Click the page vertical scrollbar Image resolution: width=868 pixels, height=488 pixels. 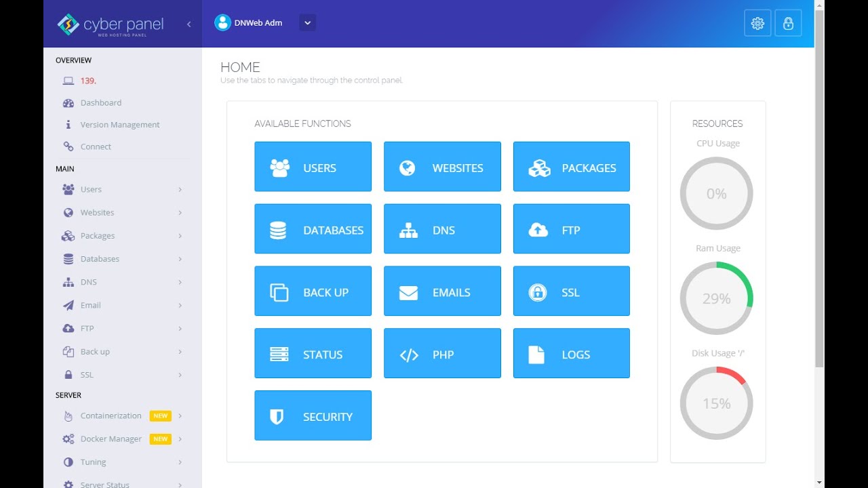819,188
